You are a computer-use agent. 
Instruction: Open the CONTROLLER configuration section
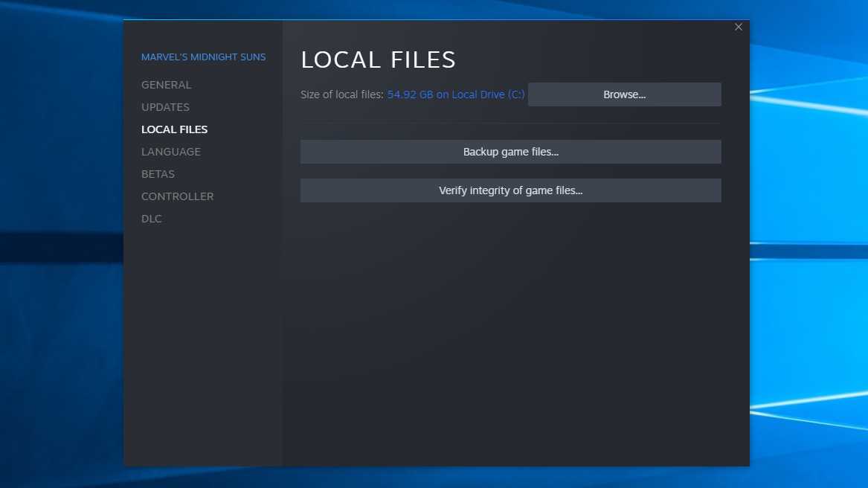click(177, 196)
